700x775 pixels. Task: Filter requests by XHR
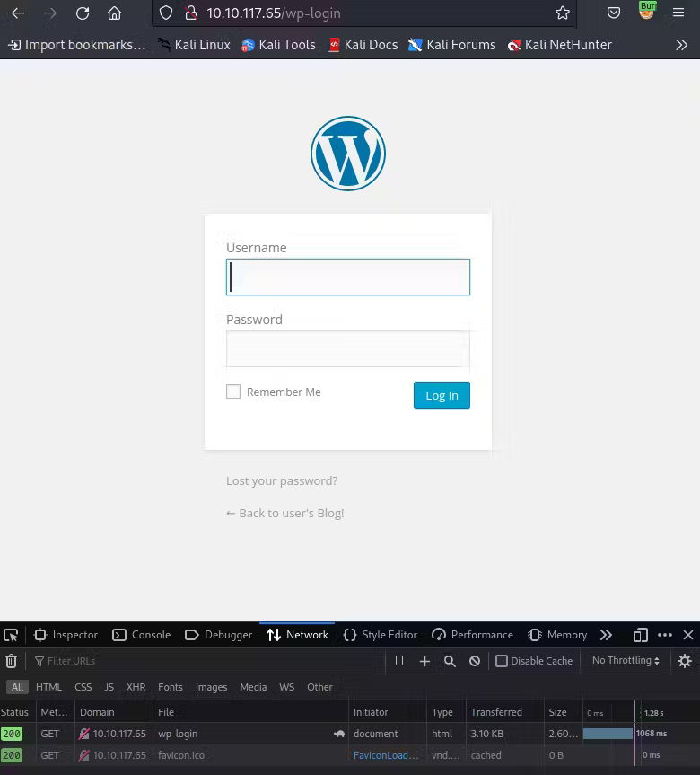pyautogui.click(x=136, y=687)
